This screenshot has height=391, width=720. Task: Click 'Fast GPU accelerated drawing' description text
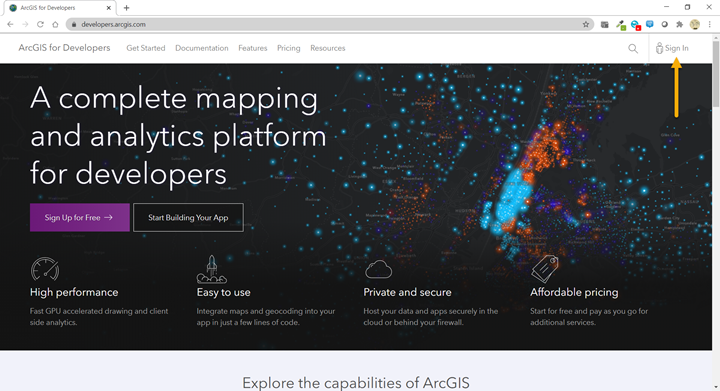click(99, 317)
